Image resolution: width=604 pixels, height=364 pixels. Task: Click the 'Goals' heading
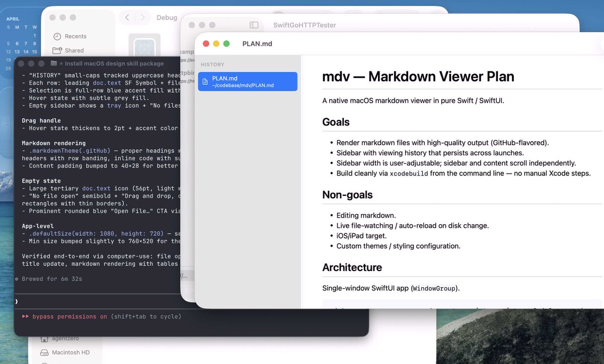(x=336, y=122)
